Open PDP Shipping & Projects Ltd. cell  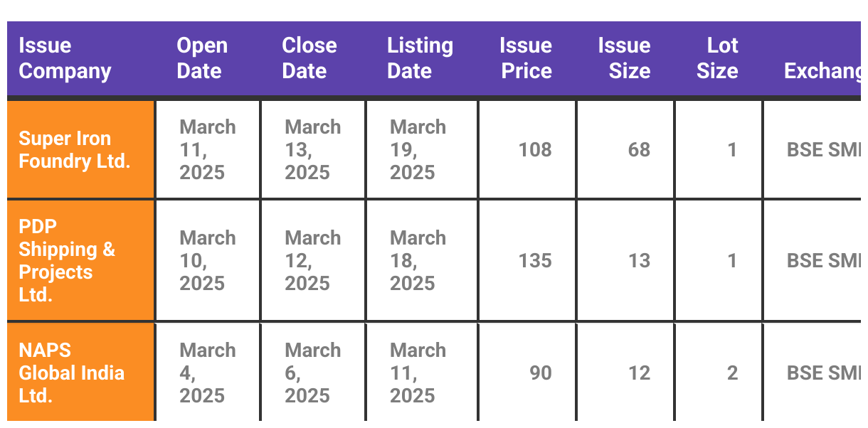tap(80, 260)
